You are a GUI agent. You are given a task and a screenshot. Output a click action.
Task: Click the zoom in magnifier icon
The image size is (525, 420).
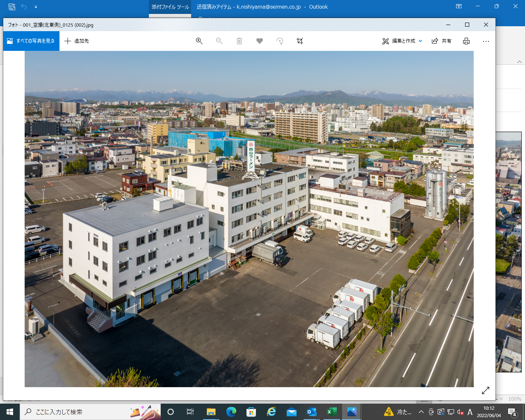(x=199, y=41)
